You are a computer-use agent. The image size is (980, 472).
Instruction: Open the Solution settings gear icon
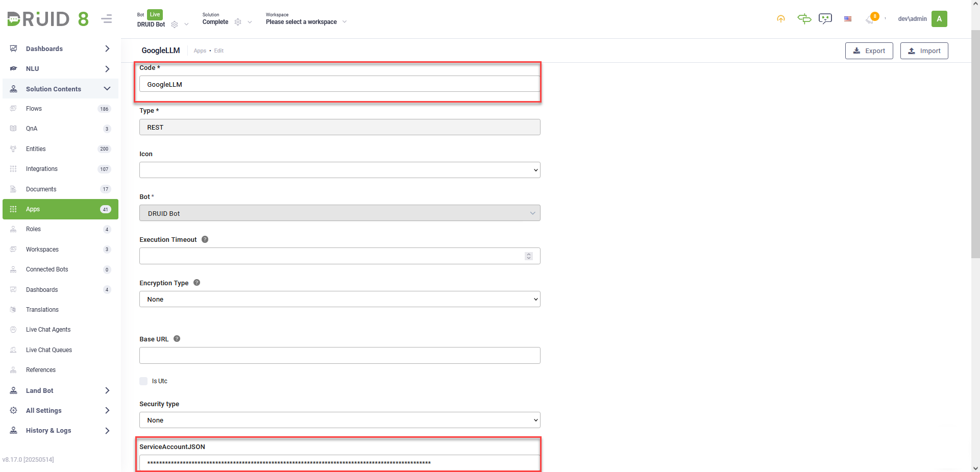tap(238, 22)
